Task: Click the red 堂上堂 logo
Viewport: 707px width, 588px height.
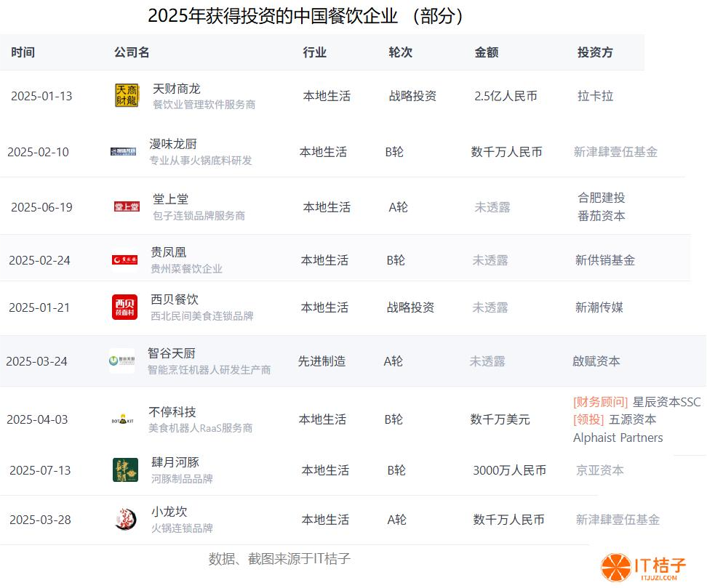Action: click(126, 207)
